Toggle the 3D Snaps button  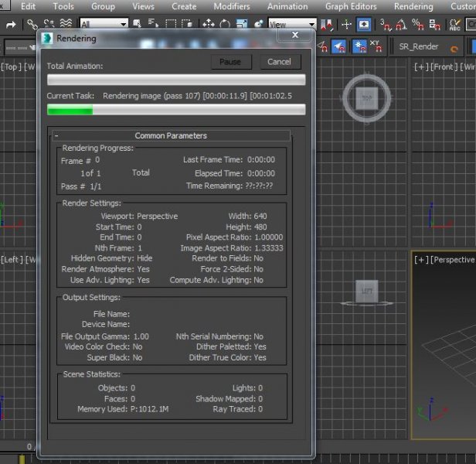(x=385, y=26)
